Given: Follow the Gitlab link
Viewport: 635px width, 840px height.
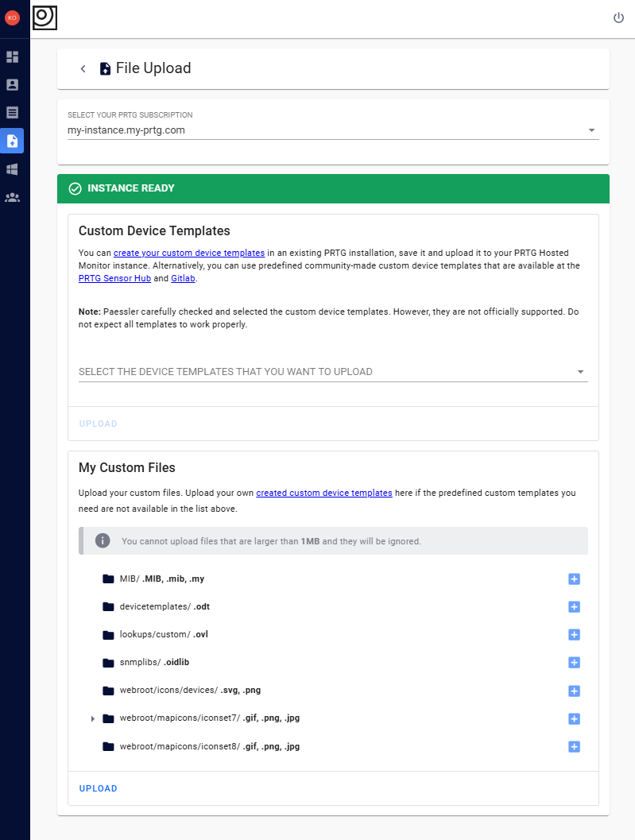Looking at the screenshot, I should pos(183,279).
